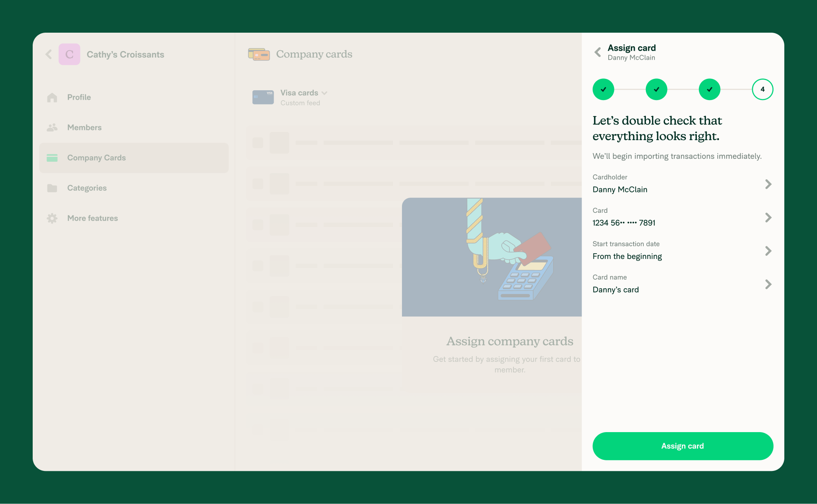Click the back arrow on Assign card panel
The height and width of the screenshot is (504, 817).
click(x=598, y=52)
